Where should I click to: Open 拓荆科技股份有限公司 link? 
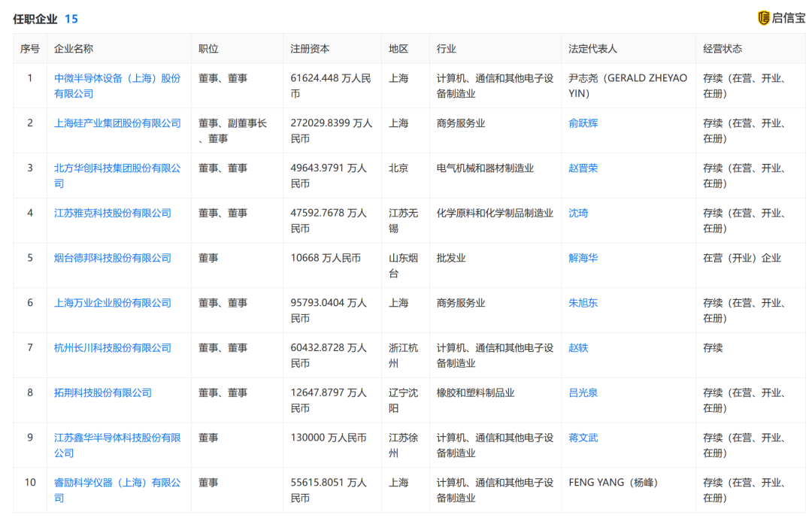(x=102, y=392)
